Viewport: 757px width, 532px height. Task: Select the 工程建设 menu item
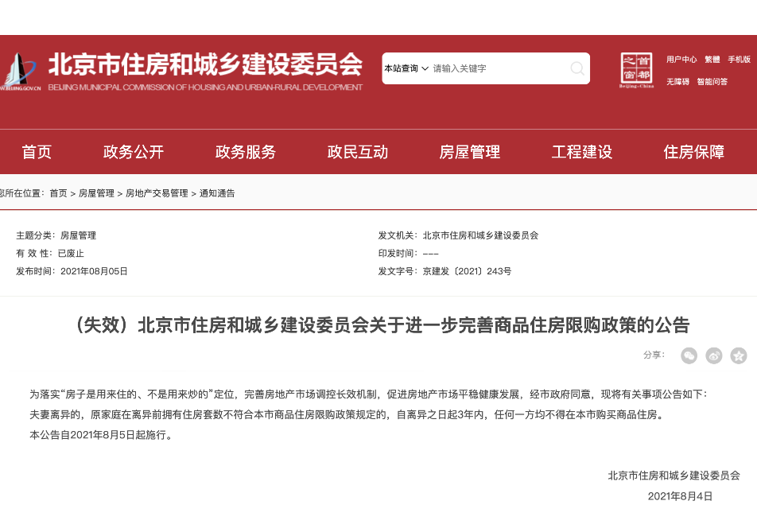click(582, 152)
